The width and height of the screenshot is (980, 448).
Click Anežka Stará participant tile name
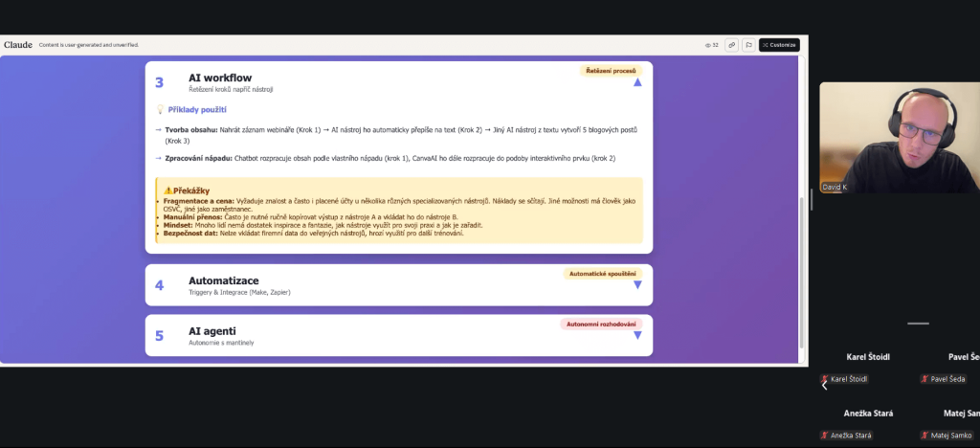pyautogui.click(x=868, y=414)
